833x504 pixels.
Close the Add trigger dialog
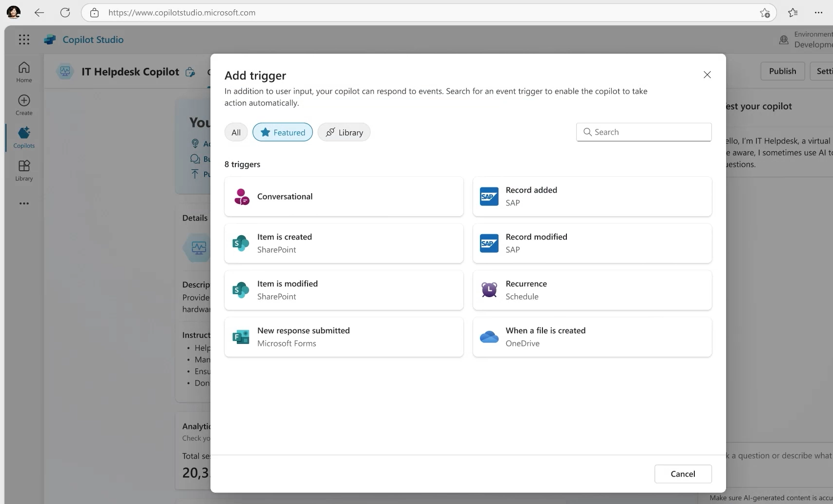(707, 75)
